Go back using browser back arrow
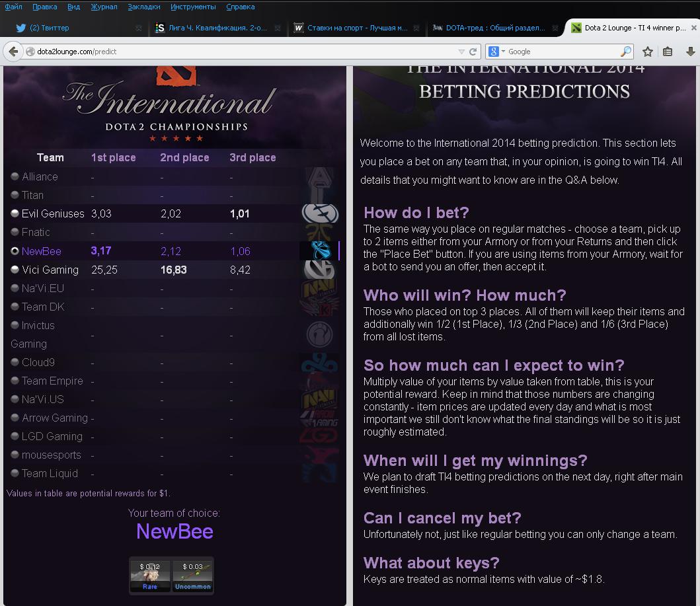Image resolution: width=700 pixels, height=606 pixels. [x=13, y=52]
